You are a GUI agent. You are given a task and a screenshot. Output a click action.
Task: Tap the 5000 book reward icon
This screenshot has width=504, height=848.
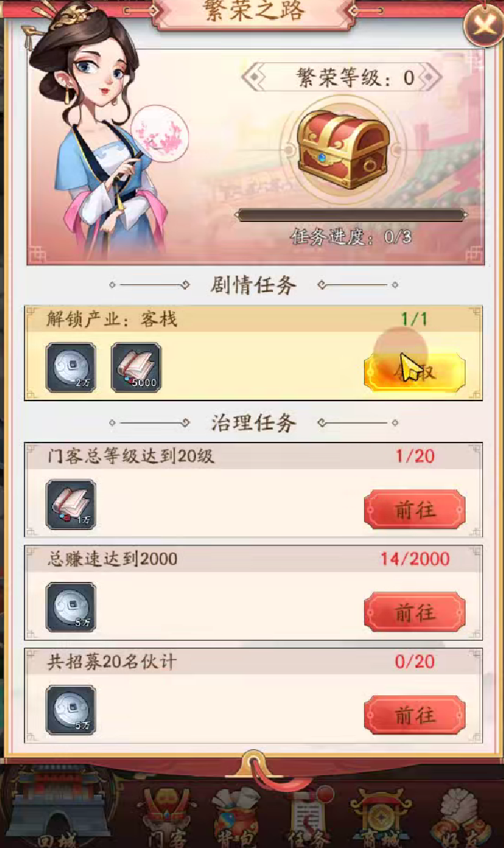pos(136,367)
